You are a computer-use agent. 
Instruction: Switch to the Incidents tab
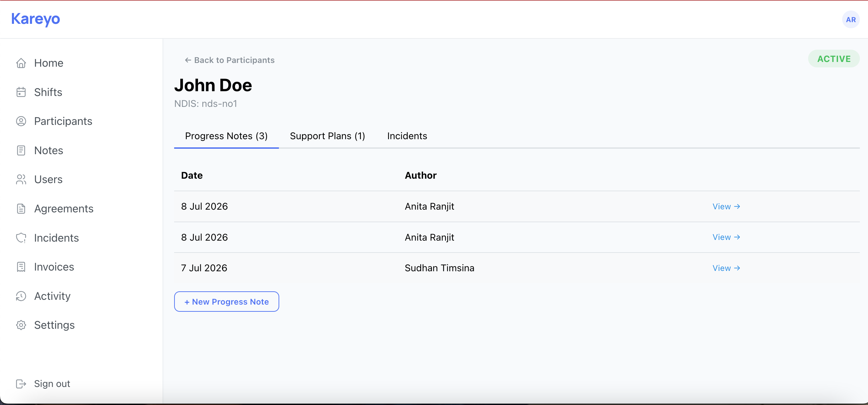(407, 136)
